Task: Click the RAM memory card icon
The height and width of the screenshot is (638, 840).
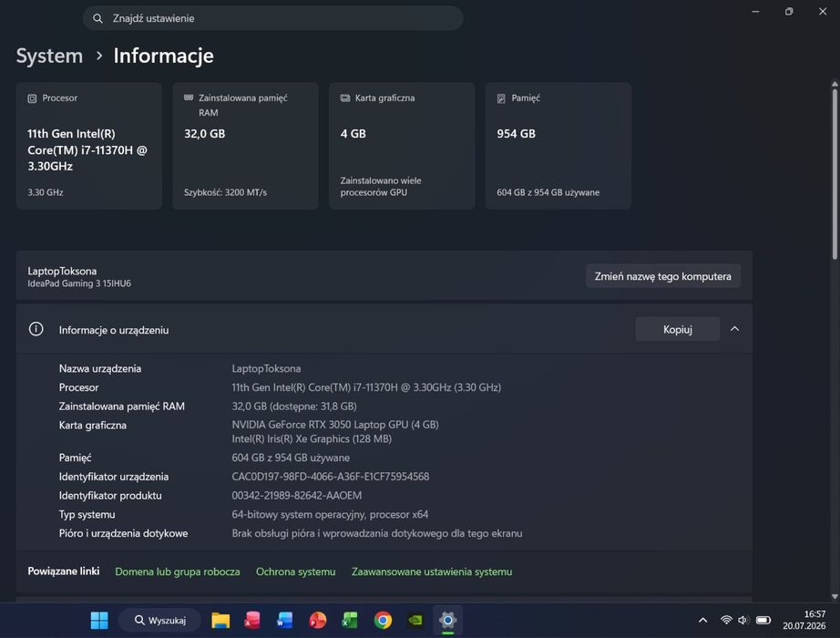Action: (x=189, y=98)
